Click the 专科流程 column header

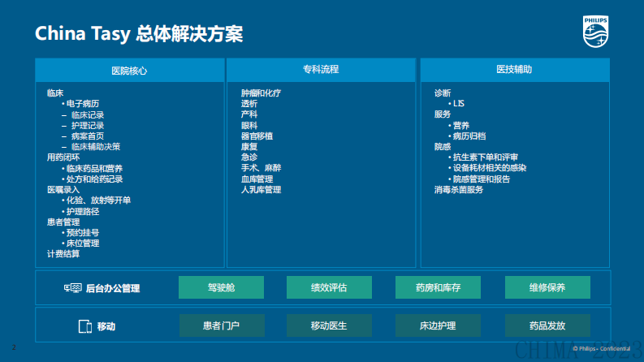[x=321, y=69]
